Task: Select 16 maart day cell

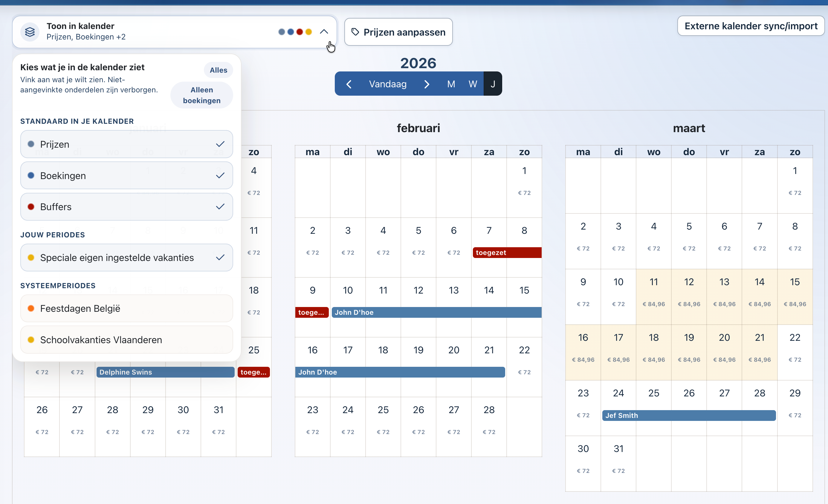Action: pyautogui.click(x=583, y=352)
